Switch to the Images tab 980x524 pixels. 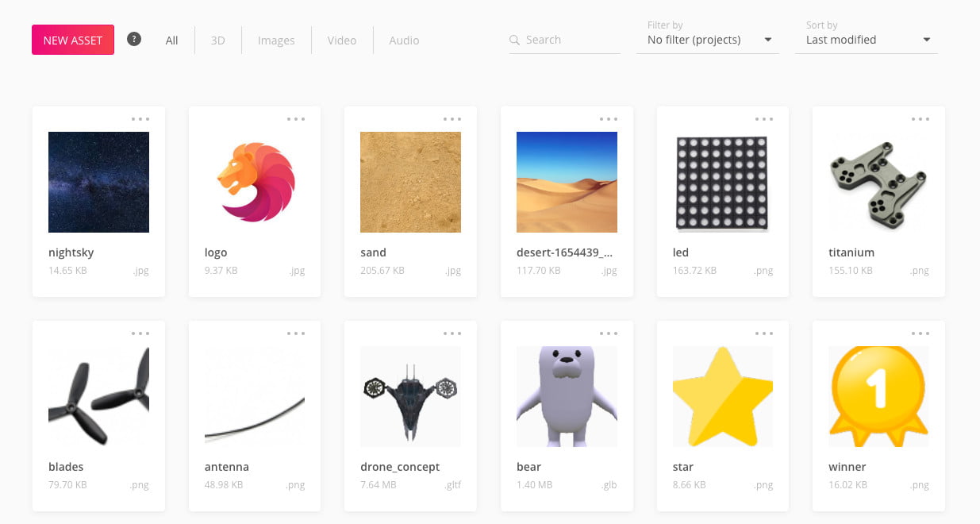tap(276, 40)
